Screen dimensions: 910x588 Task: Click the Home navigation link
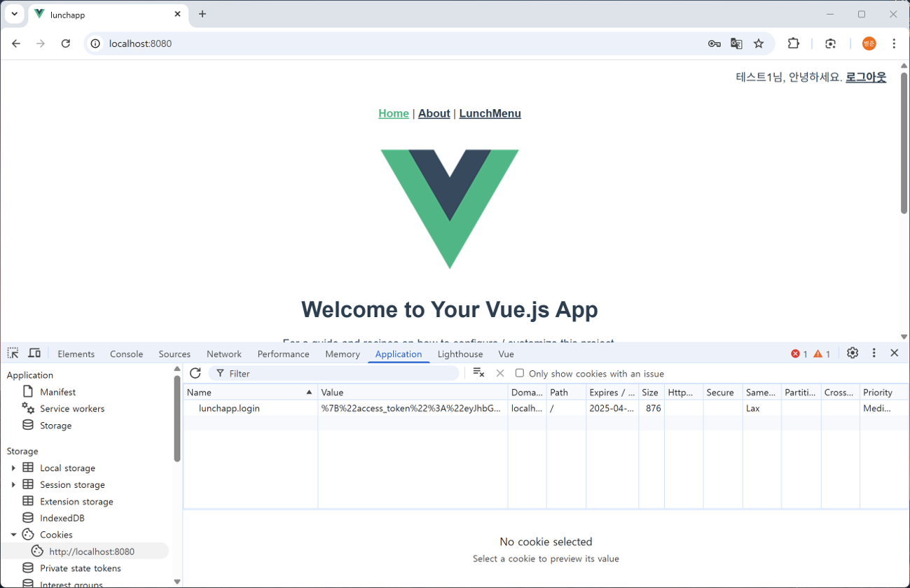point(394,113)
